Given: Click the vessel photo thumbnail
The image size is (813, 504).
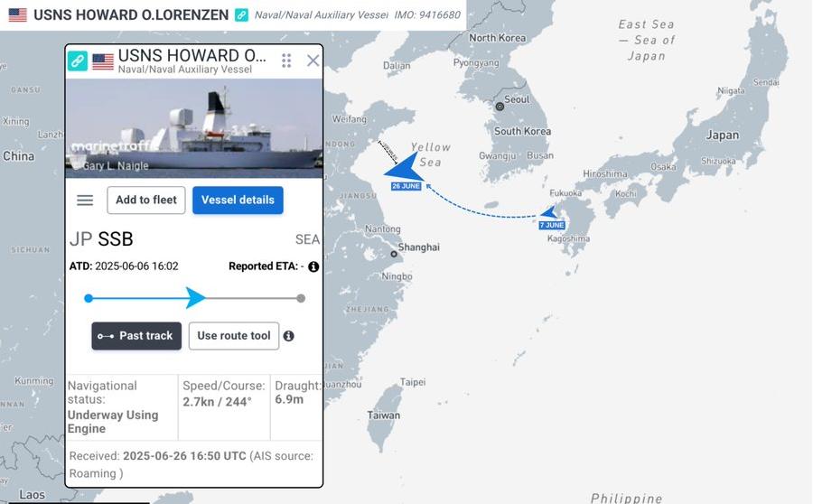Looking at the screenshot, I should pos(194,128).
